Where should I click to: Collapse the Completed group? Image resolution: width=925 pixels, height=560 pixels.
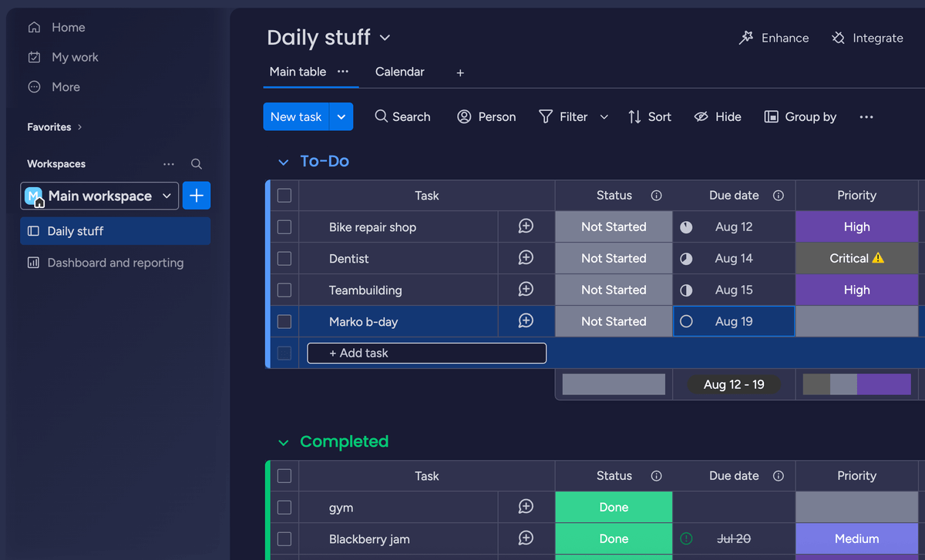tap(283, 442)
